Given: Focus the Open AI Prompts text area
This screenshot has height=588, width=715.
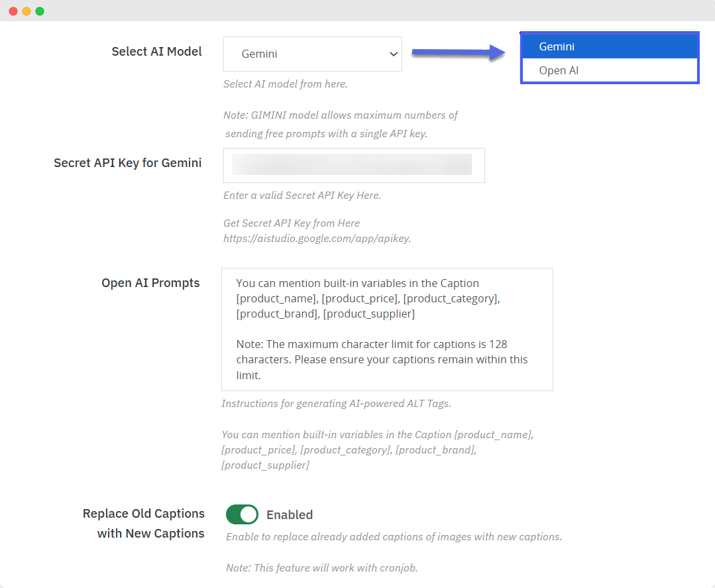Looking at the screenshot, I should point(387,329).
